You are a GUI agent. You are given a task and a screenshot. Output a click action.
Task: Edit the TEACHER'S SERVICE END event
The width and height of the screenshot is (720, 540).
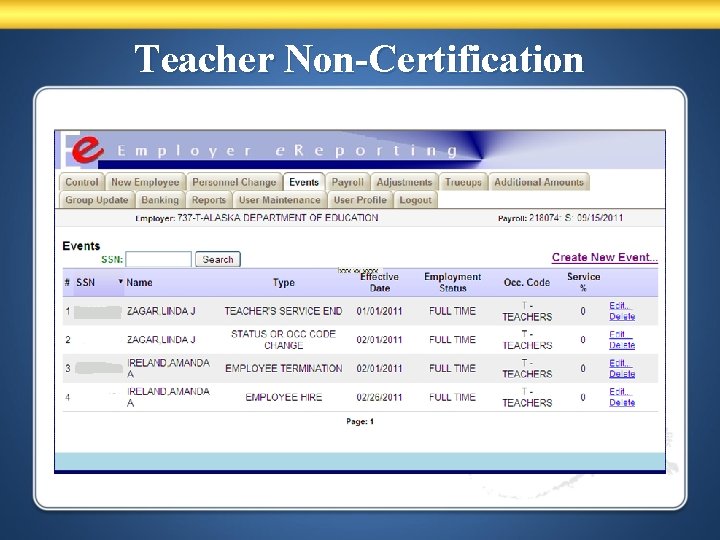(x=620, y=306)
